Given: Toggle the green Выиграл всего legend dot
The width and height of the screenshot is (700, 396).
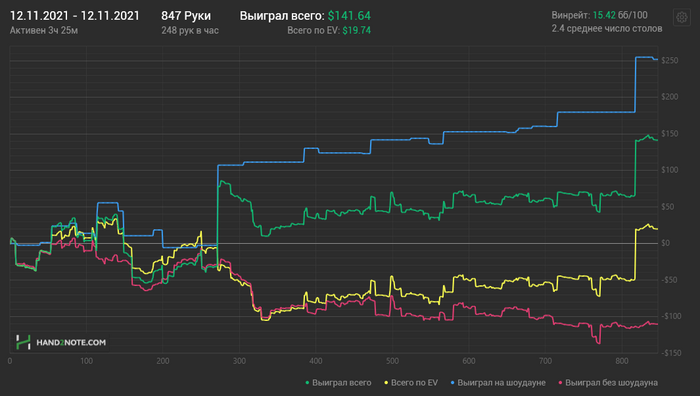Looking at the screenshot, I should 307,383.
